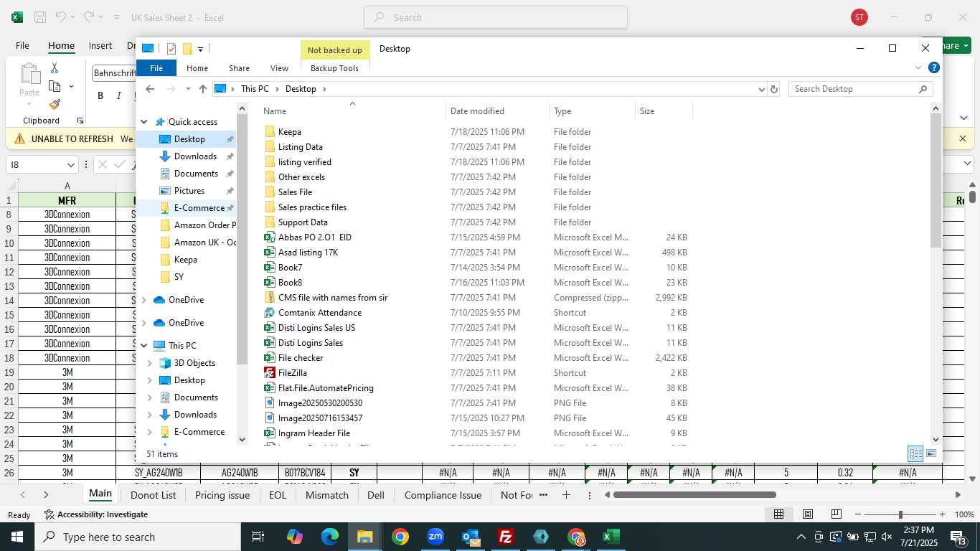Click Excel zoom out minus button
This screenshot has width=980, height=551.
(x=858, y=514)
